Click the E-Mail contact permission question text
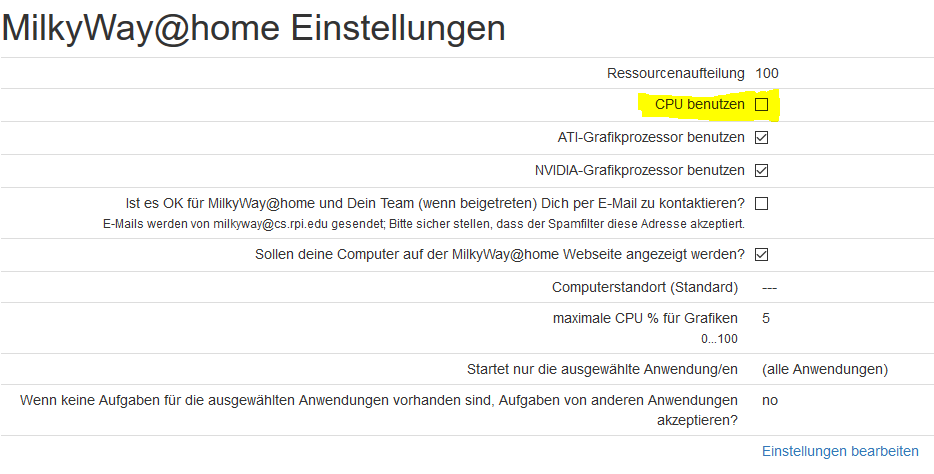Screen dimensions: 934x474 tap(435, 203)
